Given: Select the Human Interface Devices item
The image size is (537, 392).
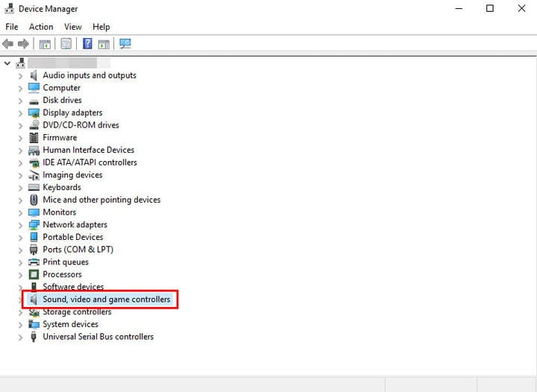Looking at the screenshot, I should click(x=88, y=150).
